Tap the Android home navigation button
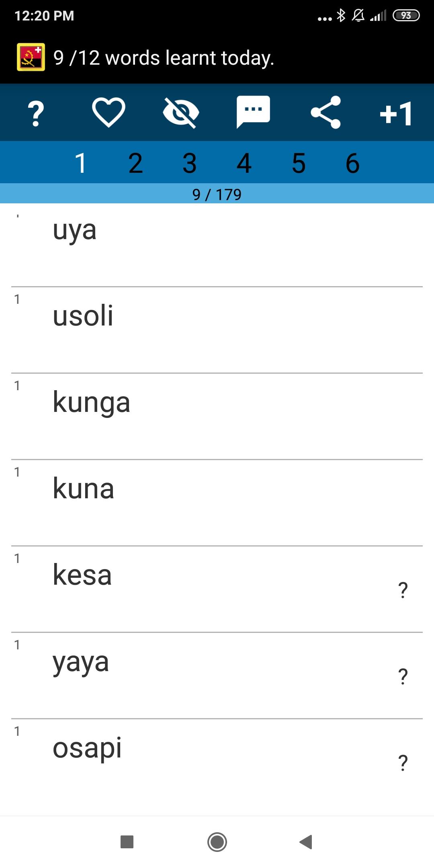This screenshot has width=434, height=868. click(217, 842)
